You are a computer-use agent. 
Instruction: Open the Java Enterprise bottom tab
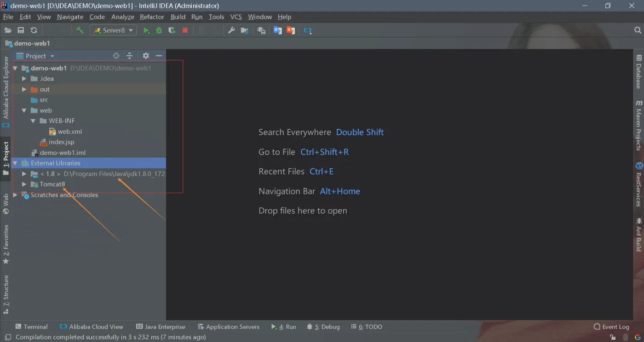point(161,327)
